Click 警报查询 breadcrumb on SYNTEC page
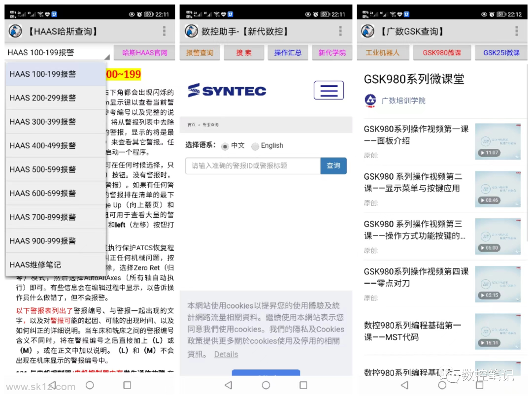This screenshot has height=399, width=532. click(210, 125)
